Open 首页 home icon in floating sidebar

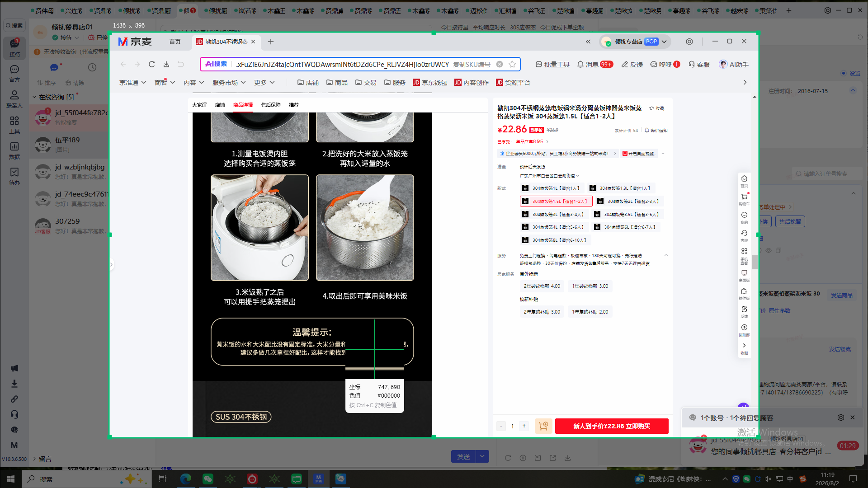(744, 181)
